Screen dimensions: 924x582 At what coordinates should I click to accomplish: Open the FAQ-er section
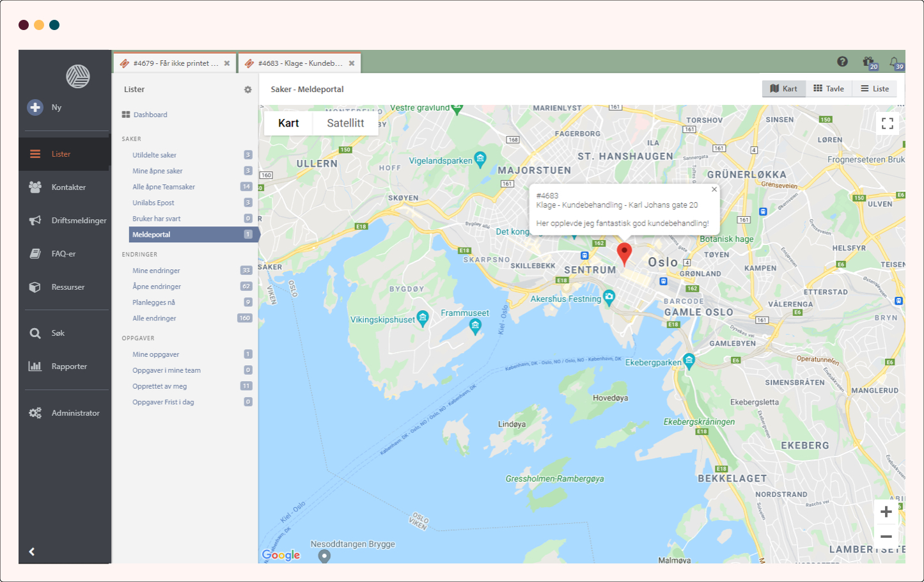tap(63, 254)
